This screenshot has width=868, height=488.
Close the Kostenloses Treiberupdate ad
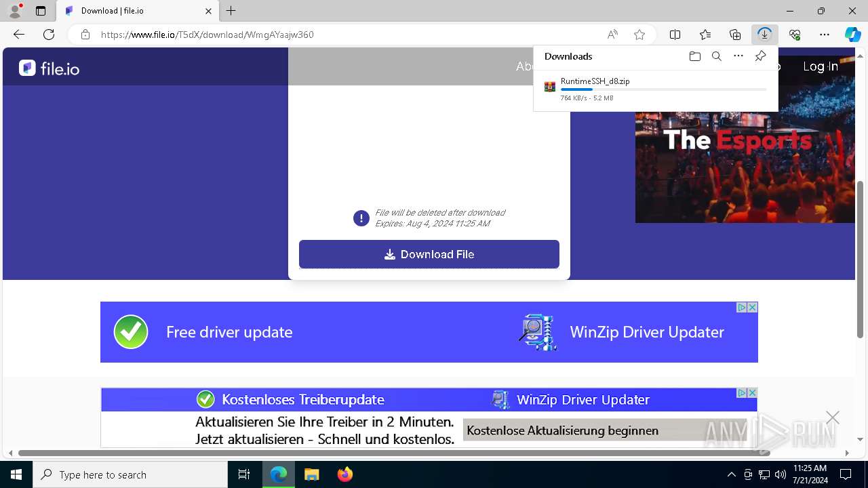(x=752, y=393)
